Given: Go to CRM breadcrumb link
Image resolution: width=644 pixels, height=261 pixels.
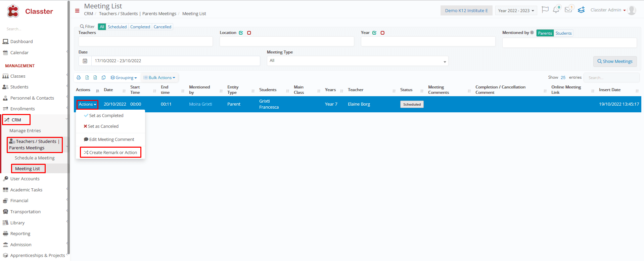Looking at the screenshot, I should (89, 14).
